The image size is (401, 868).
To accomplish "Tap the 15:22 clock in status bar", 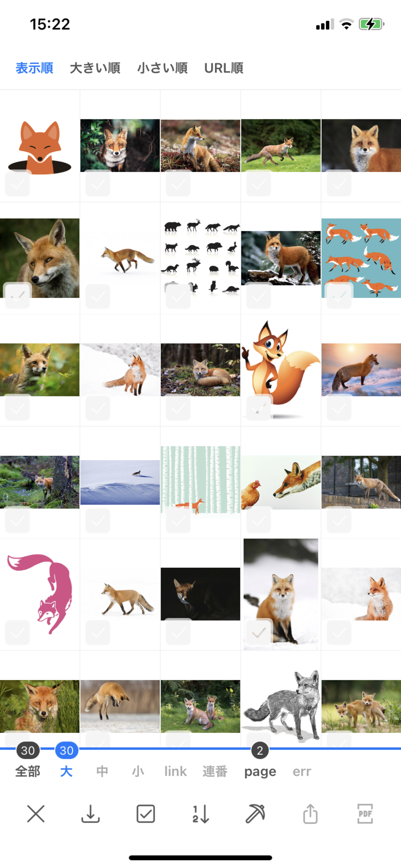I will tap(50, 24).
